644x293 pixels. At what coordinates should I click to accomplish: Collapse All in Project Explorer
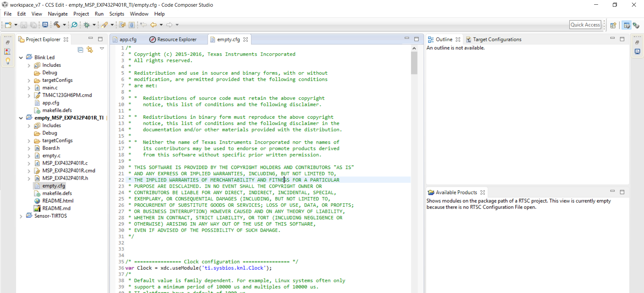pos(80,50)
